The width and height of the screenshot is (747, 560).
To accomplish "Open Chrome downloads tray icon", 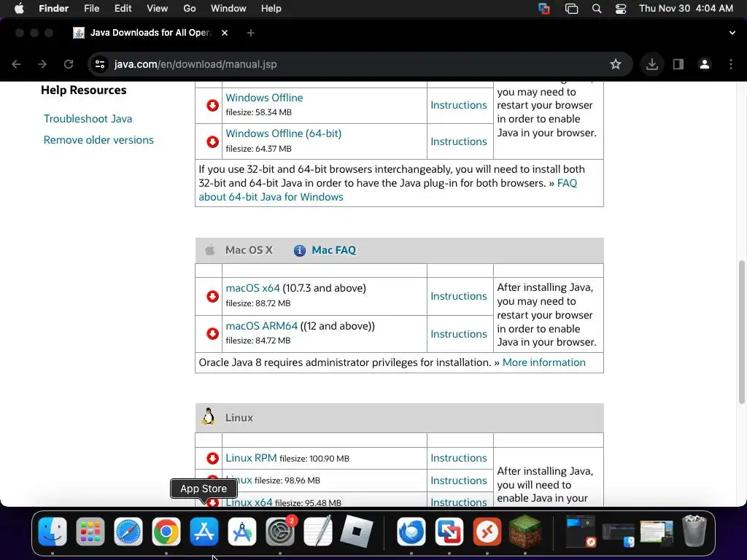I will click(x=651, y=64).
